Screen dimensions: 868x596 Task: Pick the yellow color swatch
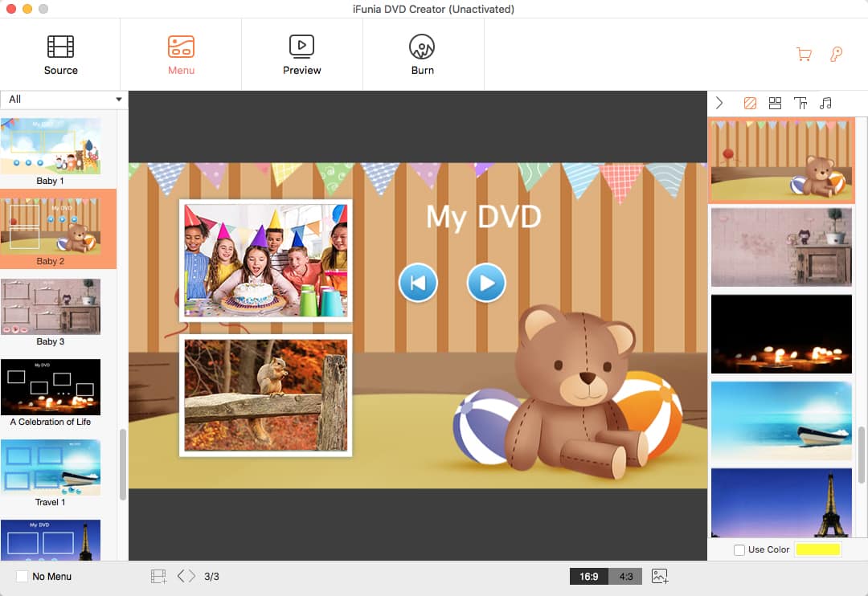817,549
